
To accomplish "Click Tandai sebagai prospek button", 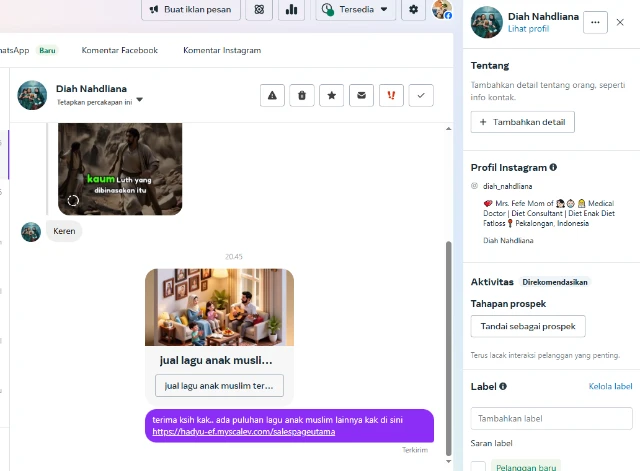I will [x=528, y=326].
